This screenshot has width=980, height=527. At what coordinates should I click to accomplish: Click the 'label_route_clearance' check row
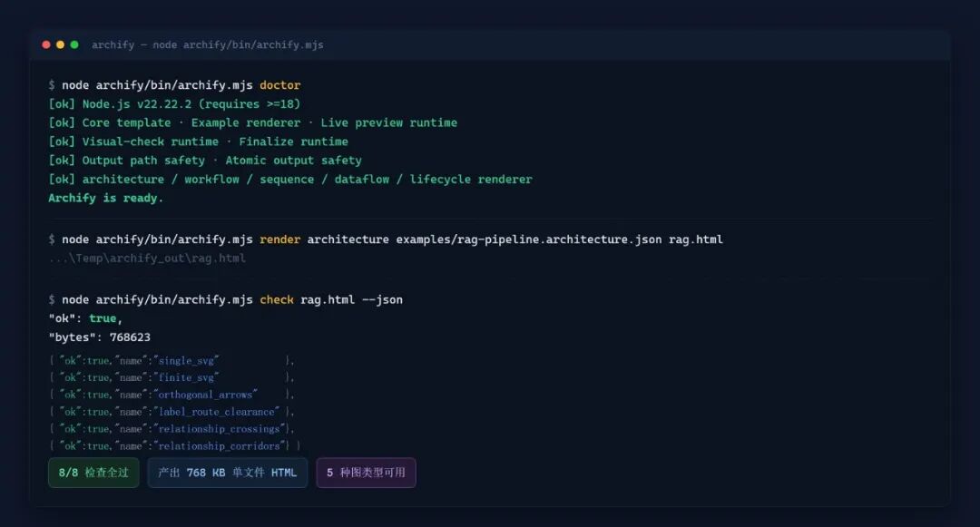(171, 412)
